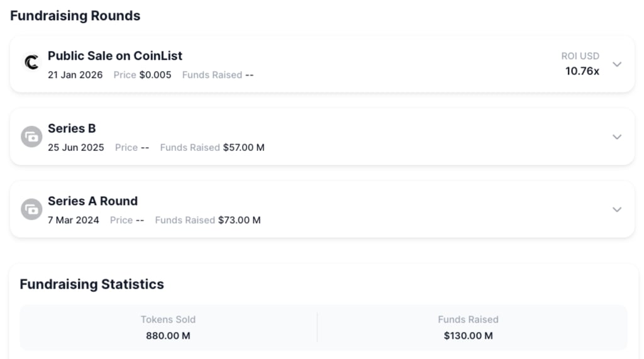Screen dimensions: 644x359
Task: Click the Series B title
Action: pos(72,128)
